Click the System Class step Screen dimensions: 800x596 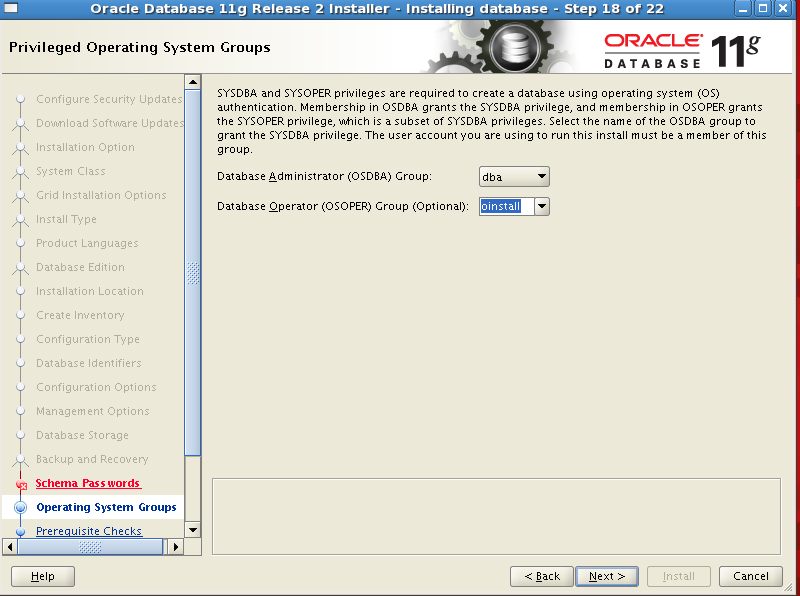(x=70, y=171)
